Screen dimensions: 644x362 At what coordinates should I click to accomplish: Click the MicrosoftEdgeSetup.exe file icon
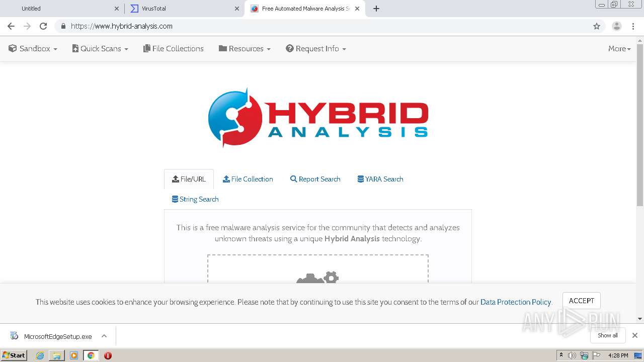14,336
